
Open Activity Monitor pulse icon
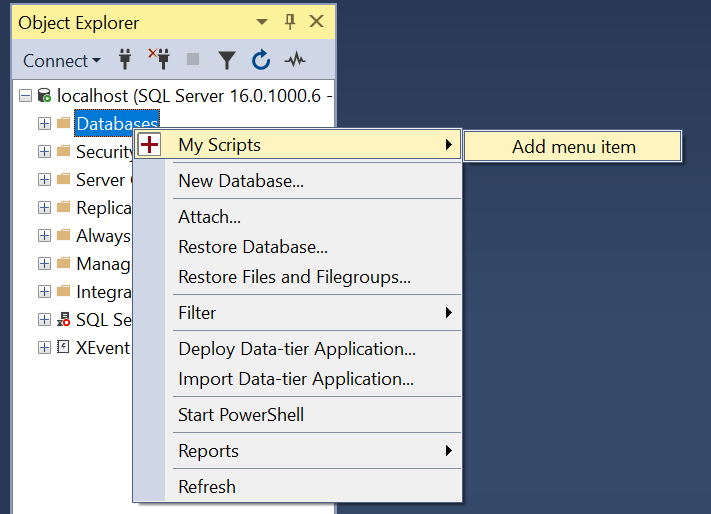point(295,59)
